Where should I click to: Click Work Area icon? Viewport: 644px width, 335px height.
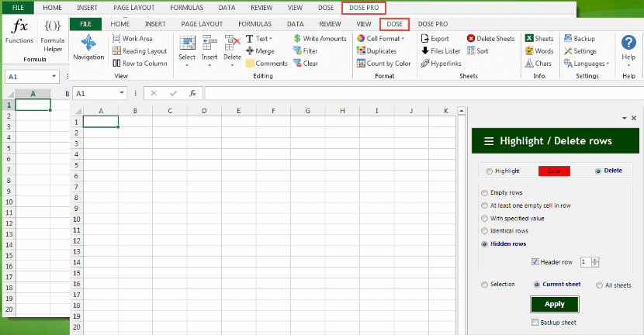pos(116,38)
